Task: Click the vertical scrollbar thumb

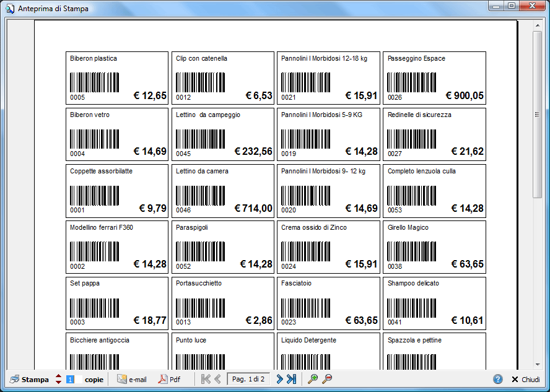Action: click(538, 115)
